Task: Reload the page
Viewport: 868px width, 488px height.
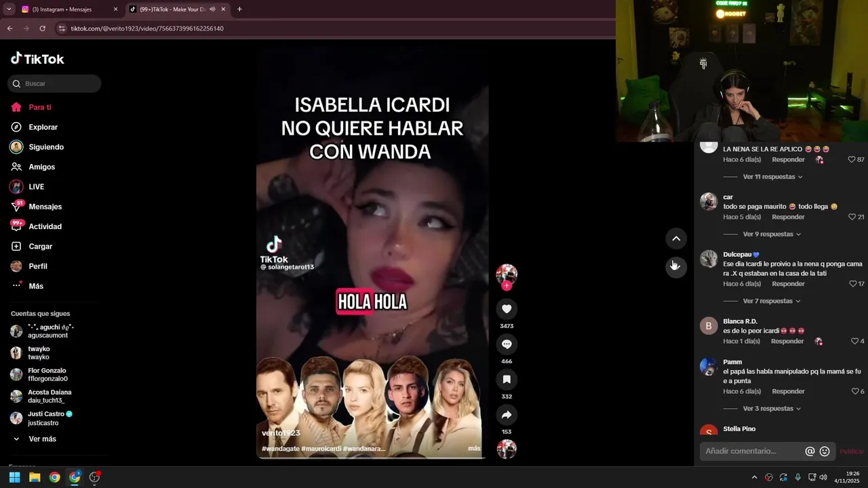Action: pyautogui.click(x=42, y=28)
